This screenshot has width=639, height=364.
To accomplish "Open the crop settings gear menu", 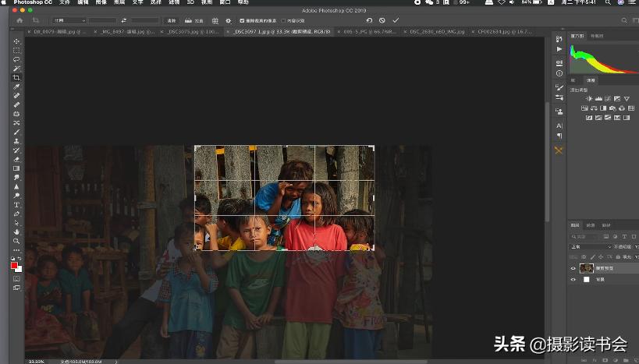I will [x=228, y=20].
